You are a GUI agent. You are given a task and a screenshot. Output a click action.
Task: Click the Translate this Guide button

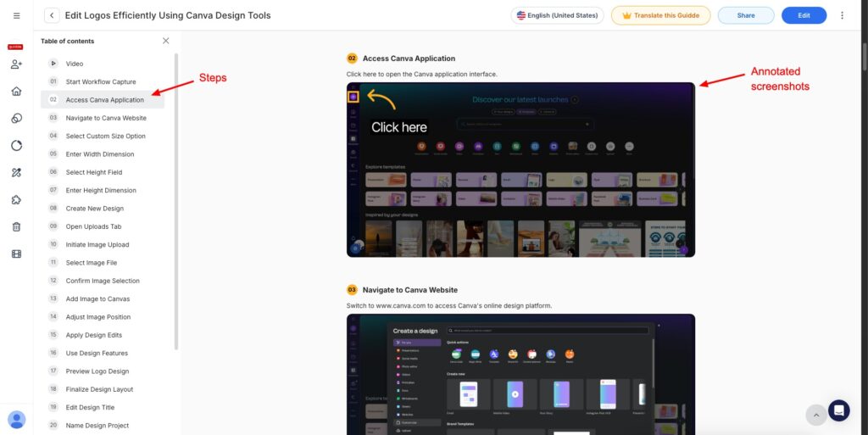coord(661,15)
